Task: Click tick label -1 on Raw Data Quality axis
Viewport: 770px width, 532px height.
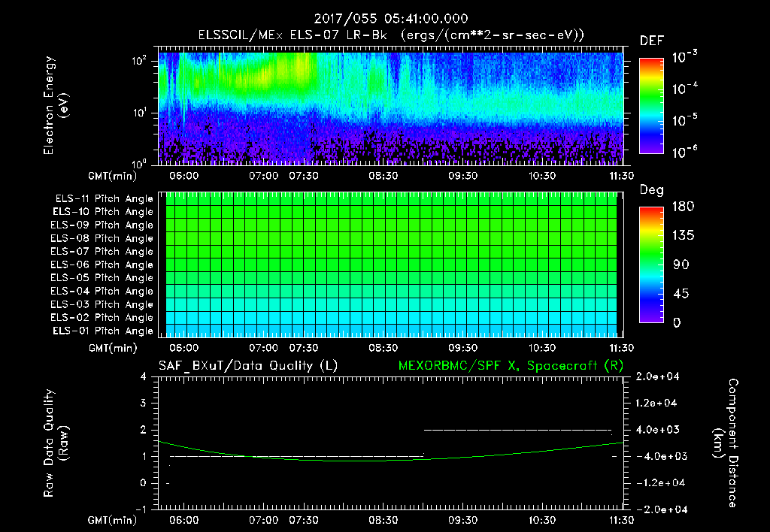Action: coord(141,509)
